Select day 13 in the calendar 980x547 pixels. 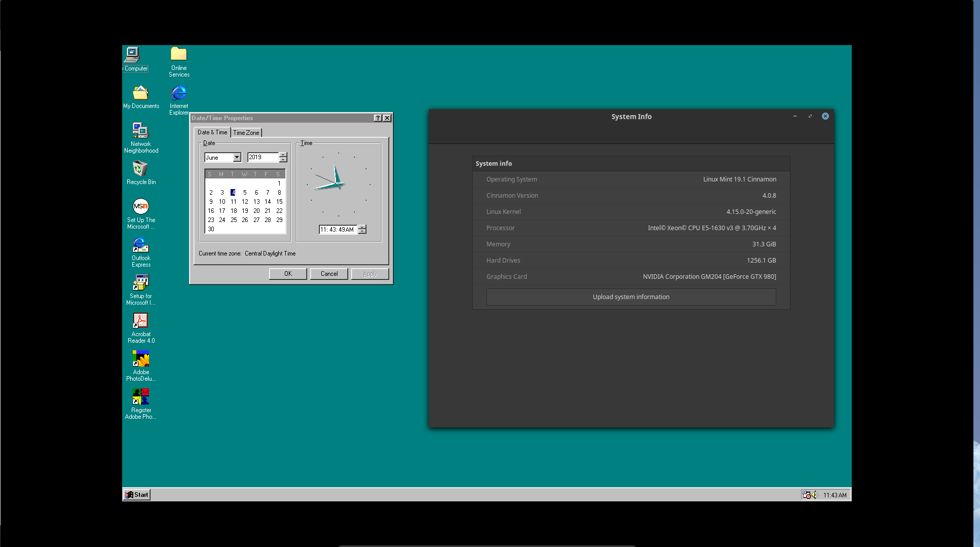coord(256,202)
